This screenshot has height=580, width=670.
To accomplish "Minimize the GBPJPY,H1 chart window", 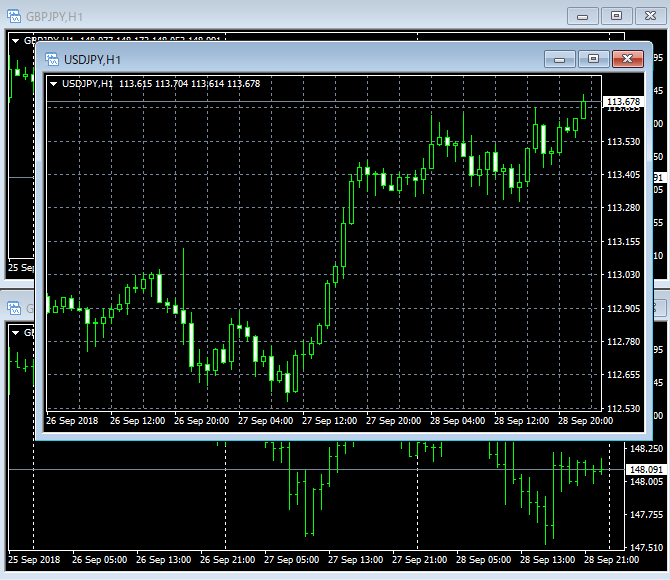I will point(583,15).
